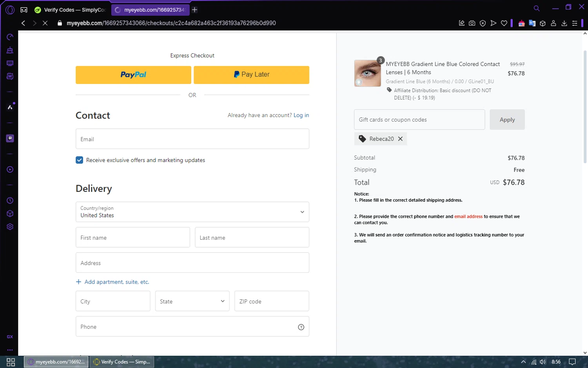
Task: Open History clock icon in sidebar
Action: tap(10, 200)
